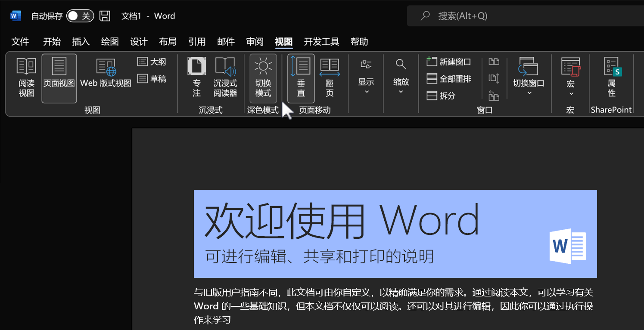Open the Help (帮助) tab

359,42
